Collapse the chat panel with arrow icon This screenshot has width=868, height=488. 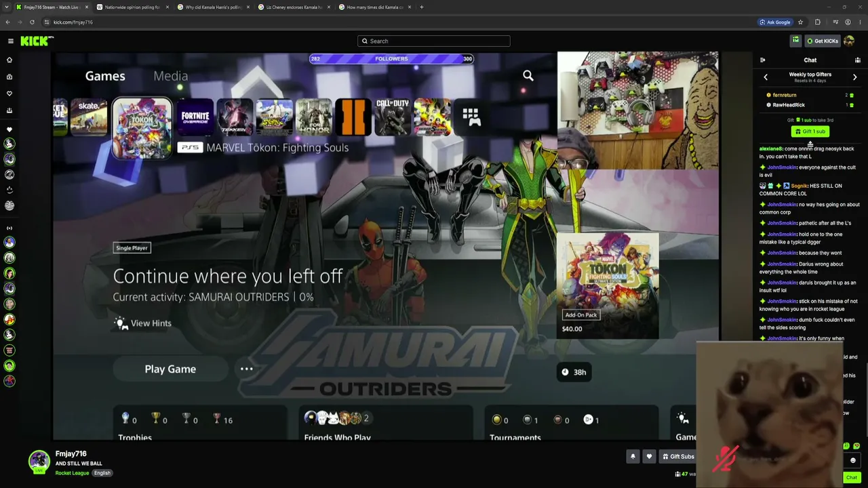coord(762,60)
